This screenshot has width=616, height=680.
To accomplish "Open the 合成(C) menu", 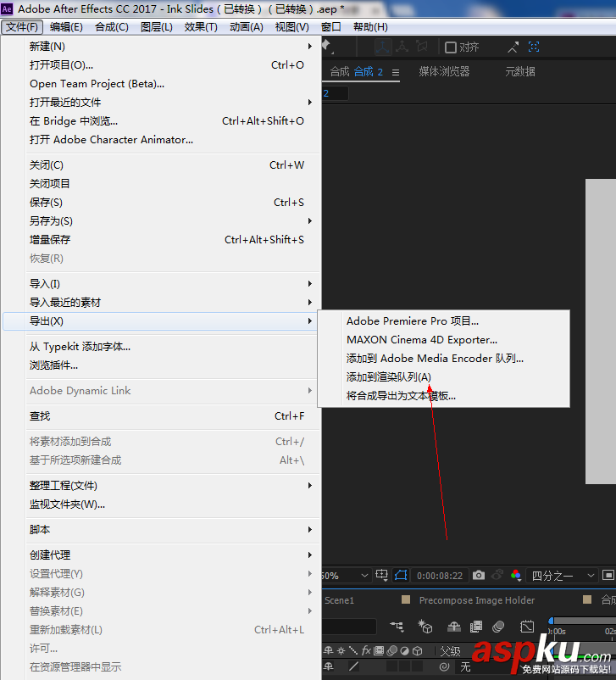I will [x=111, y=27].
